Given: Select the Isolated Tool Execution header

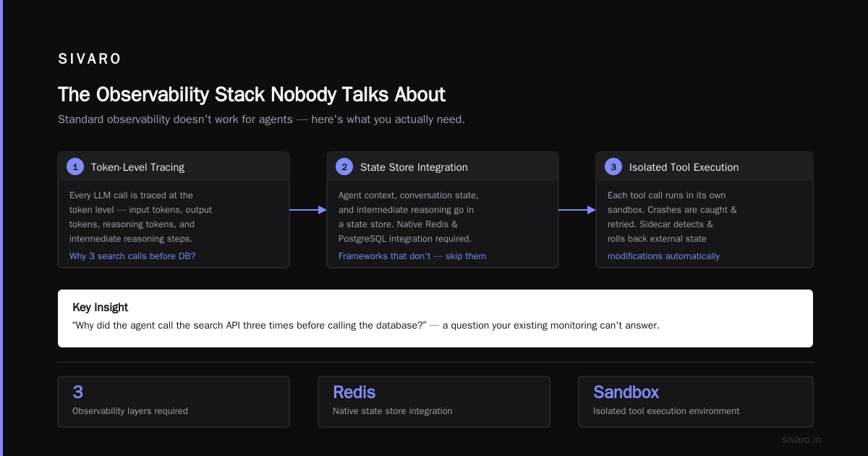Looking at the screenshot, I should (705, 166).
